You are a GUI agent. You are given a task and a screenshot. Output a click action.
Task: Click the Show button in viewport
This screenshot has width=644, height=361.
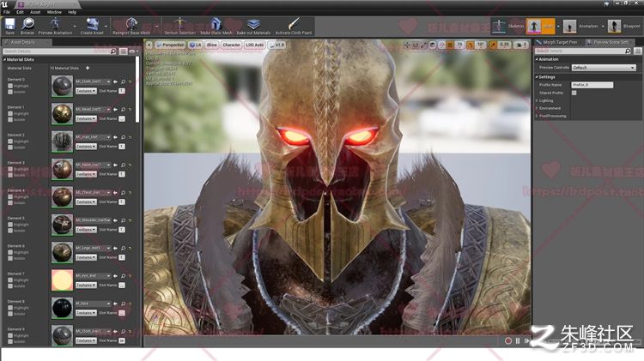211,45
